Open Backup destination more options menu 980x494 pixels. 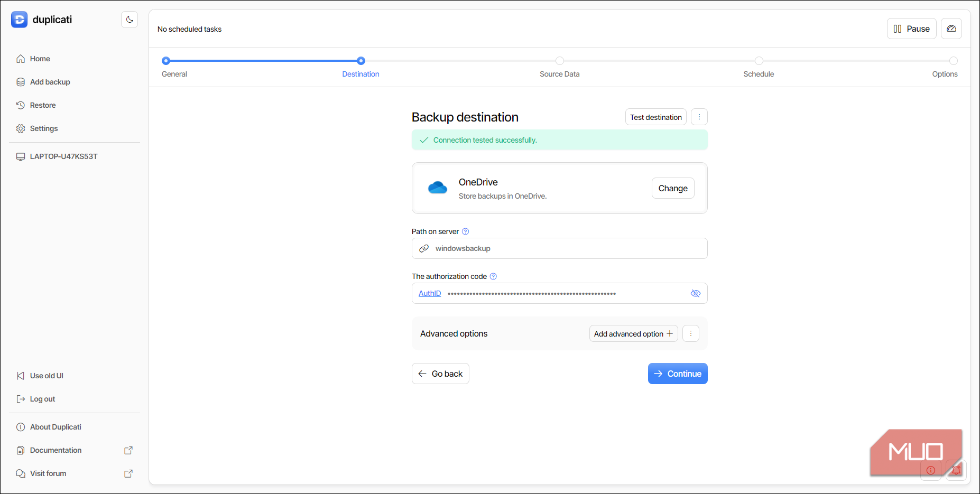(x=699, y=117)
